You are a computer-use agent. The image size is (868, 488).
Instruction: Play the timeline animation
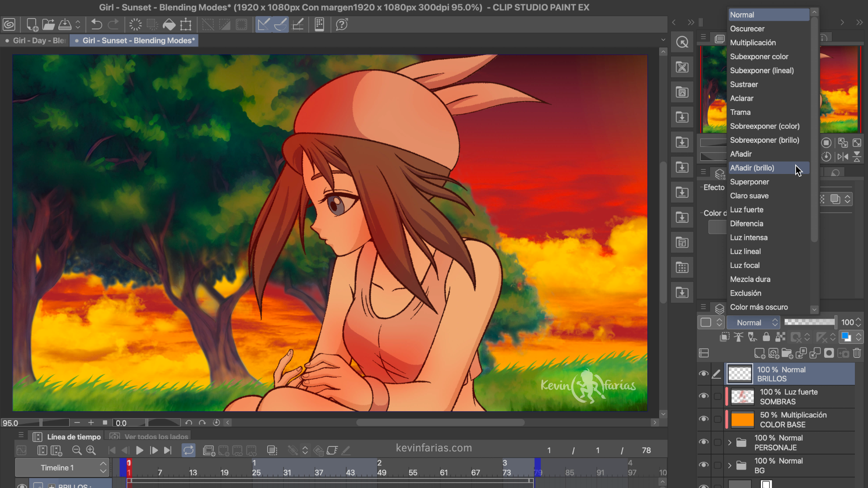click(x=139, y=450)
